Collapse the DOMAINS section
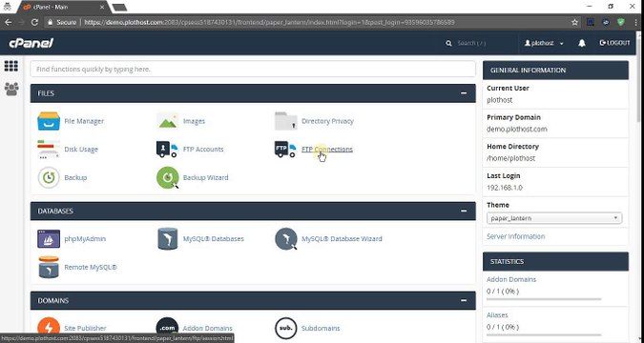The image size is (644, 343). click(464, 301)
